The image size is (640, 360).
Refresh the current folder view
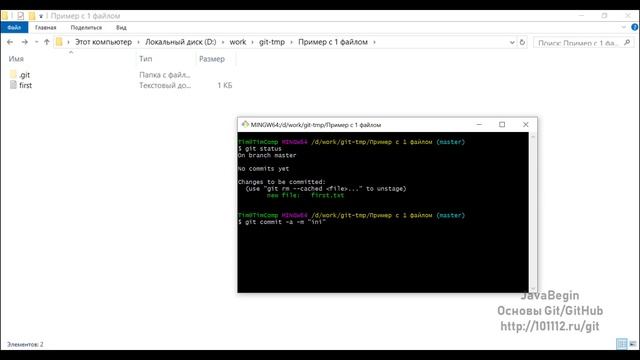pyautogui.click(x=522, y=42)
